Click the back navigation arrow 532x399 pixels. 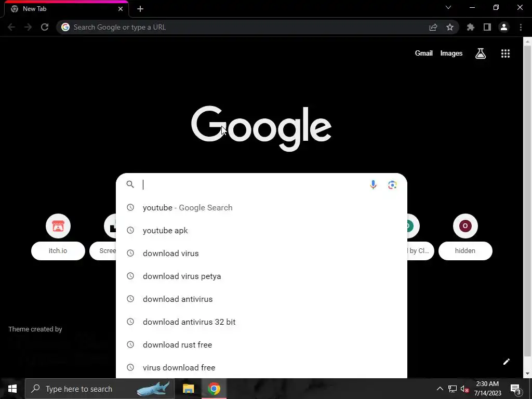(11, 27)
